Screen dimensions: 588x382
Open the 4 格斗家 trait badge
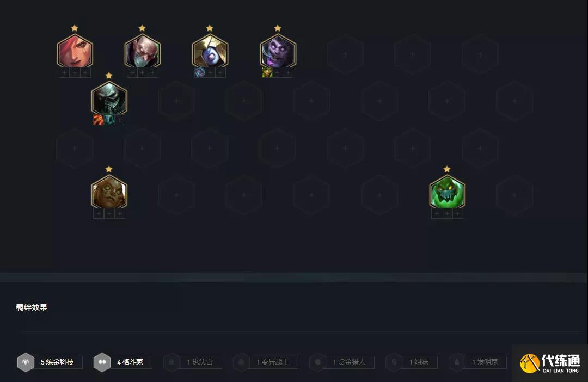[122, 362]
